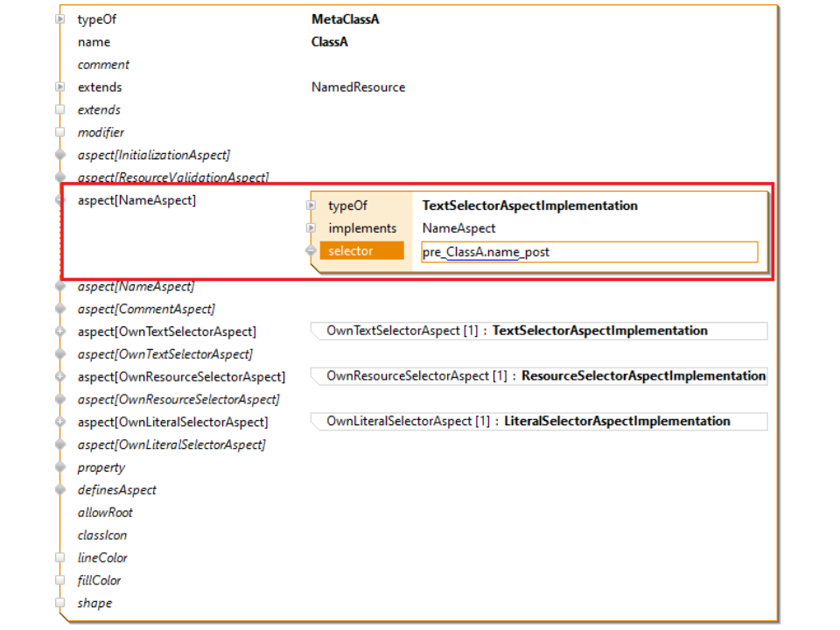Toggle the square box beside lineColor
The height and width of the screenshot is (630, 840).
point(60,557)
